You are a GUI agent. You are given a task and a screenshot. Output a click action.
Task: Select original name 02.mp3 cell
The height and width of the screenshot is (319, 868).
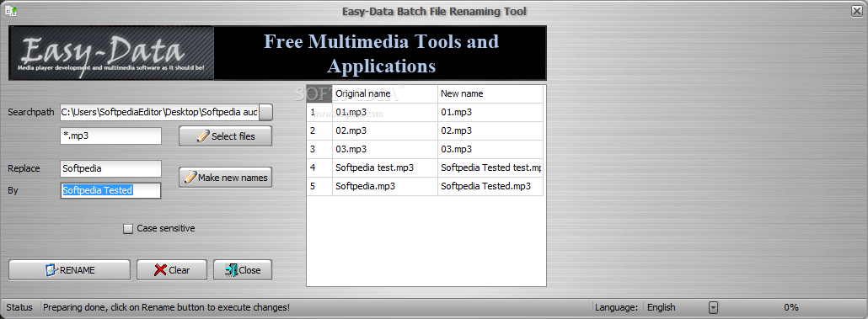(385, 131)
